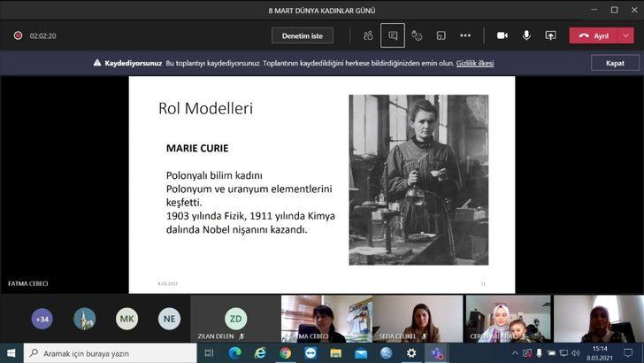
Task: Open Share content tray icon
Action: (550, 35)
